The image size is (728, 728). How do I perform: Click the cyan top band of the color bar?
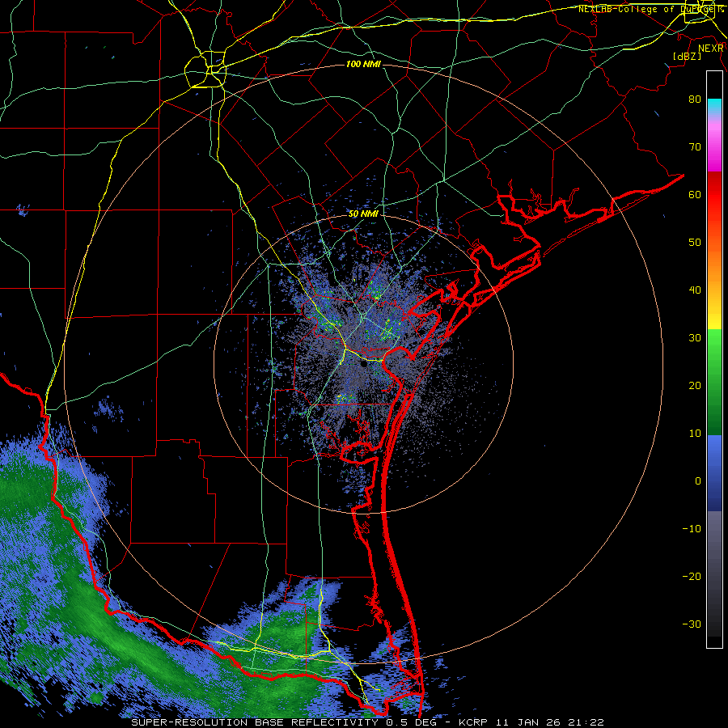(714, 106)
